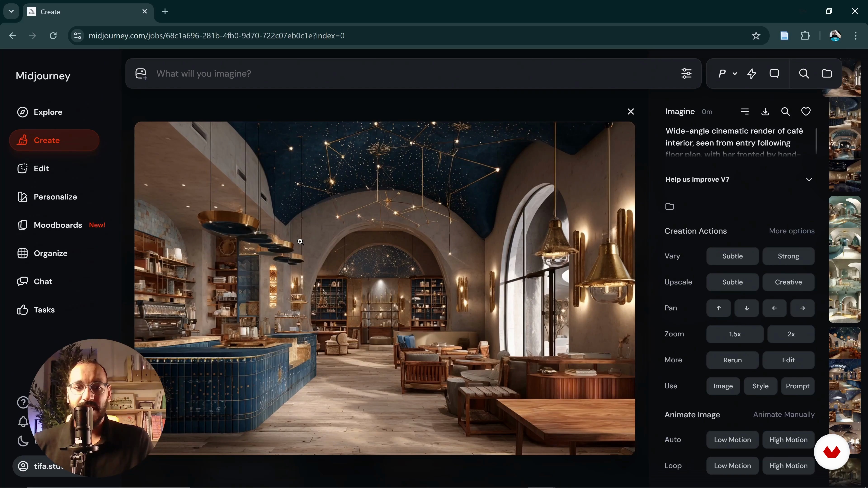Screen dimensions: 868x488
Task: Open the folder icon below Help section
Action: coord(670,206)
